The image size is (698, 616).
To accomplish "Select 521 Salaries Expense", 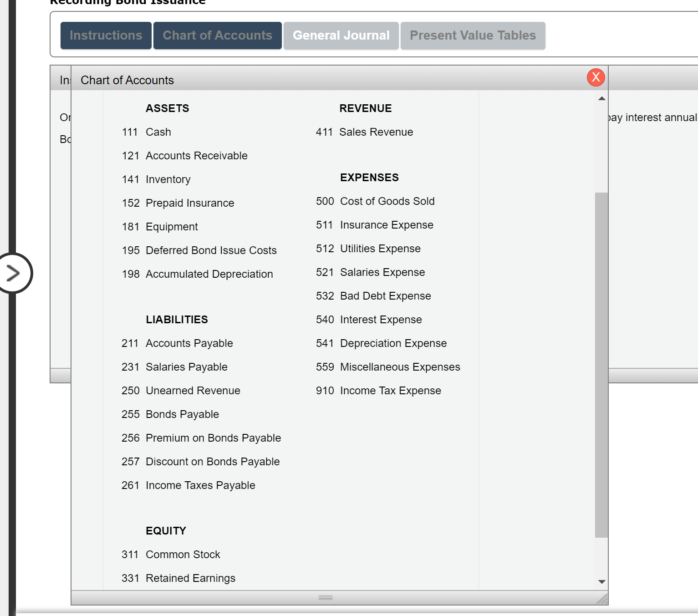I will click(371, 272).
